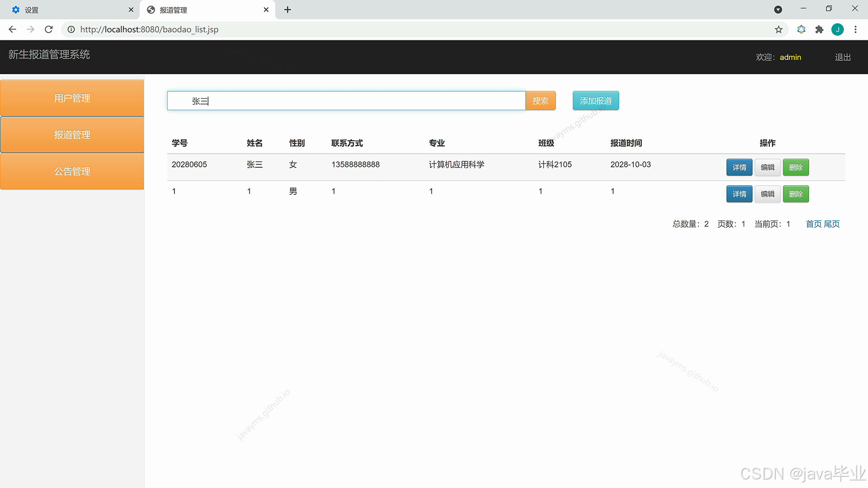Click the 计科2105 class cell
This screenshot has width=868, height=488.
click(x=555, y=164)
